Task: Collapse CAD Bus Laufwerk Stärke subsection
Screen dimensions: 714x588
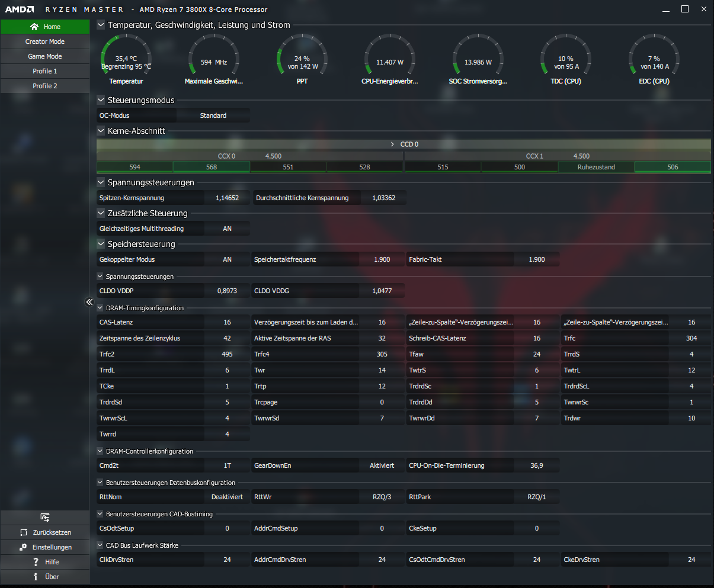Action: 100,545
